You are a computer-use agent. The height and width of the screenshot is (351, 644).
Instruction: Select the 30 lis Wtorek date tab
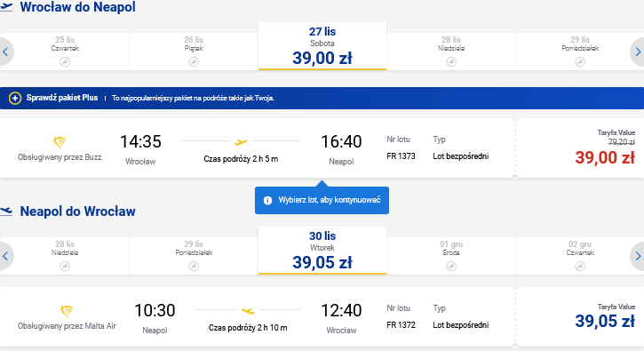pos(322,251)
